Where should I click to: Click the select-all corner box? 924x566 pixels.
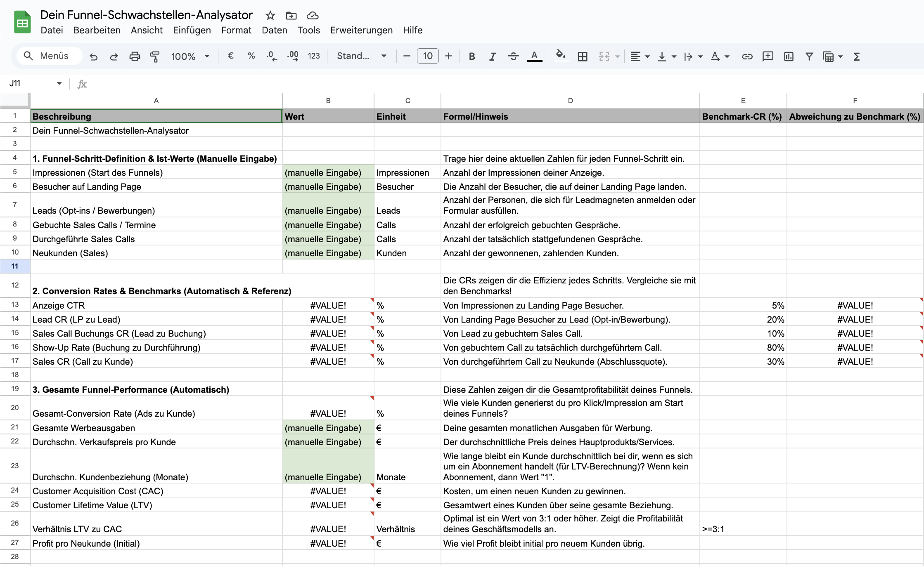tap(15, 101)
